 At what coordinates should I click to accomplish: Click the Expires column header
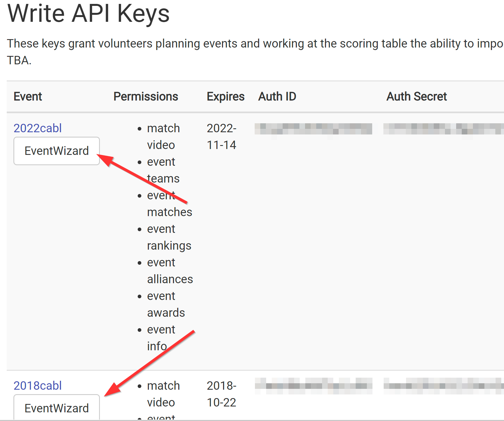225,96
